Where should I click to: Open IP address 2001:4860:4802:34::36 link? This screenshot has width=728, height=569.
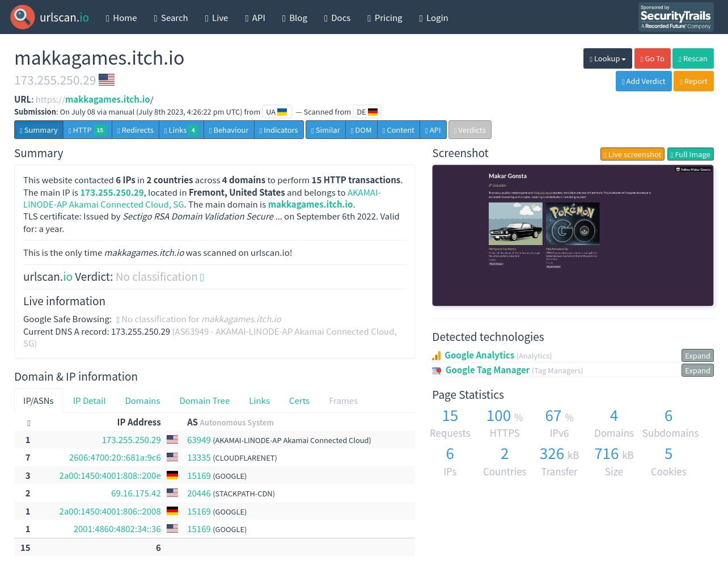click(x=117, y=529)
